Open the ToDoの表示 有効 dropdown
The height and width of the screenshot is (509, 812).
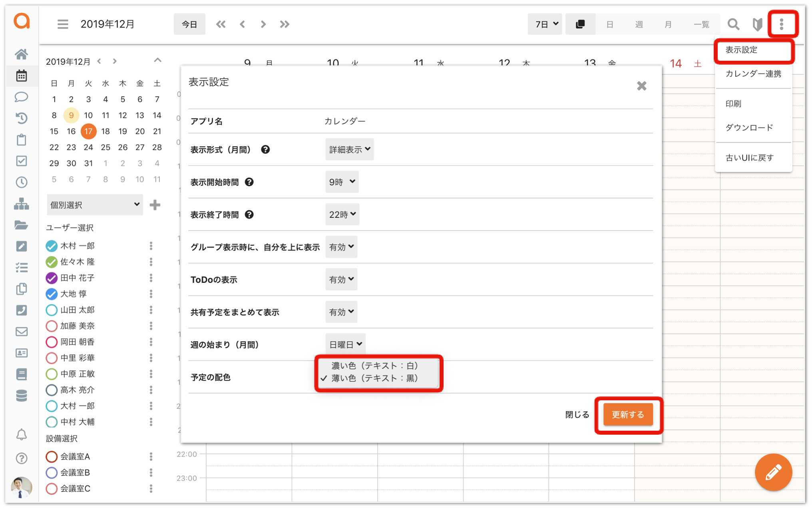[341, 280]
